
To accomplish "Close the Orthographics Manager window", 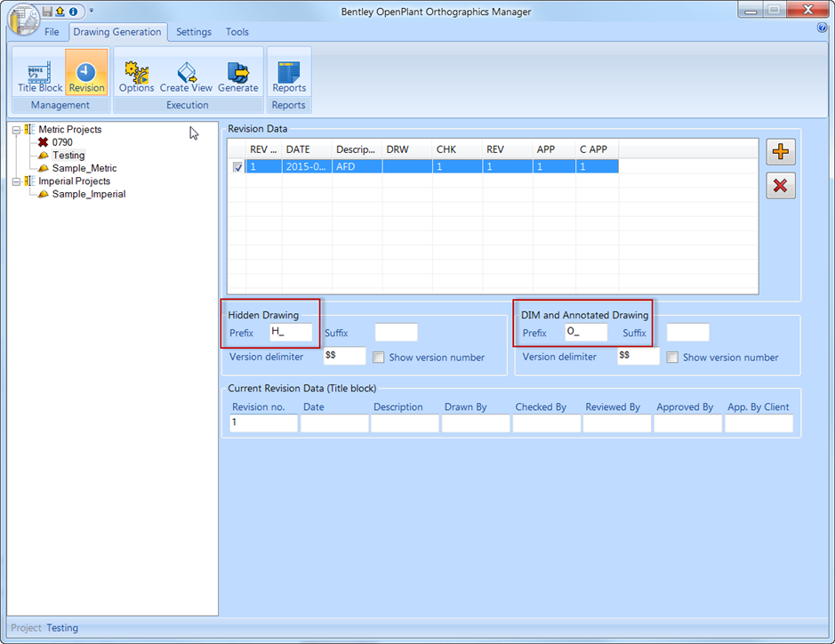I will click(807, 10).
